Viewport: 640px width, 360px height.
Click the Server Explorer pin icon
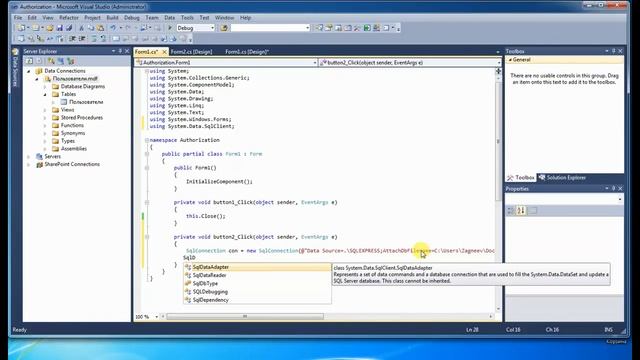(120, 51)
